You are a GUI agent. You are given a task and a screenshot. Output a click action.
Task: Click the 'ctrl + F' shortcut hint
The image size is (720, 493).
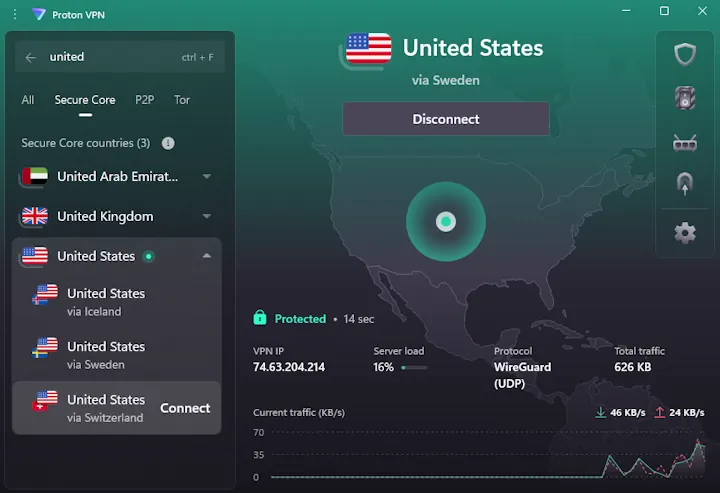click(197, 57)
